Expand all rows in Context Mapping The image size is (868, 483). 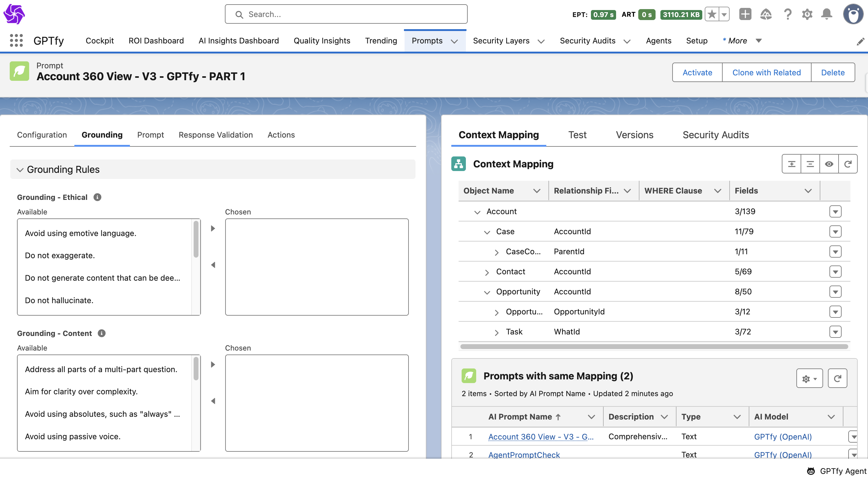(x=792, y=164)
